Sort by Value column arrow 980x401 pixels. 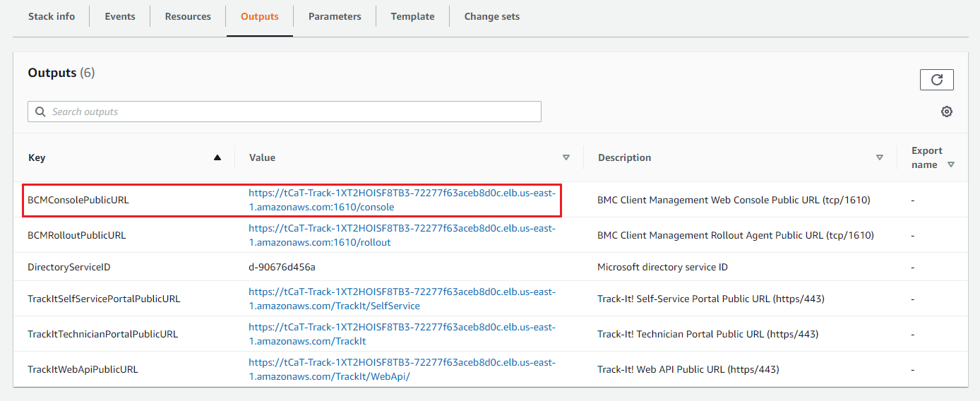[x=566, y=157]
